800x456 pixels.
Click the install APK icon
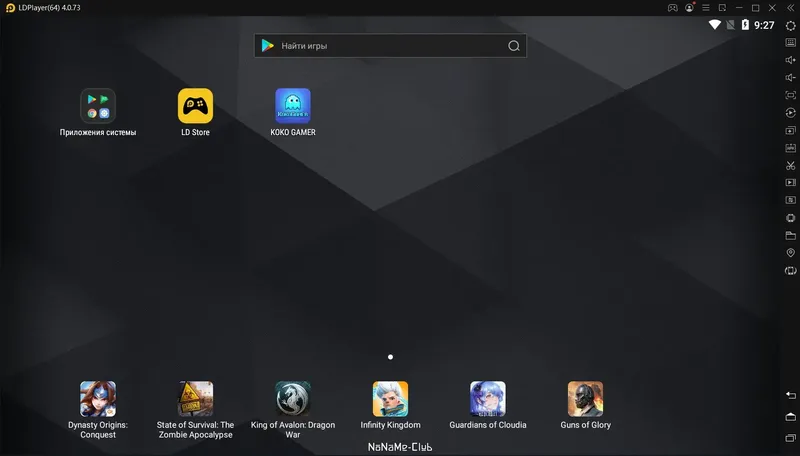790,148
